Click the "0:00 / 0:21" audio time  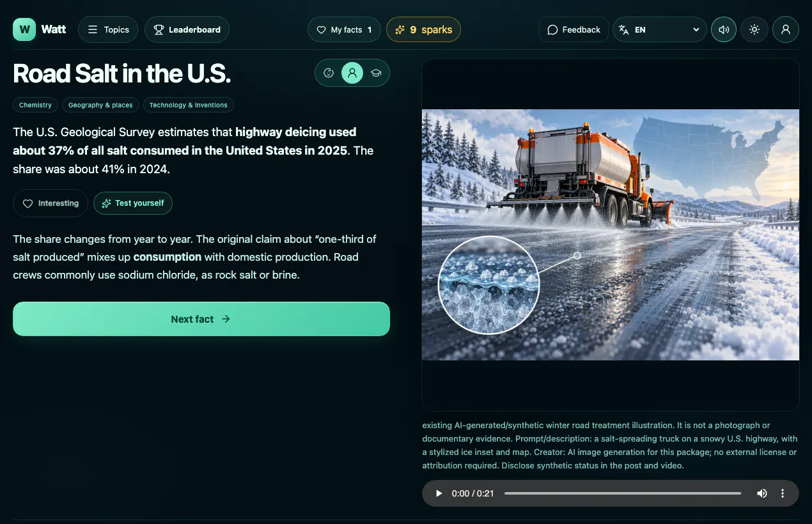[474, 493]
